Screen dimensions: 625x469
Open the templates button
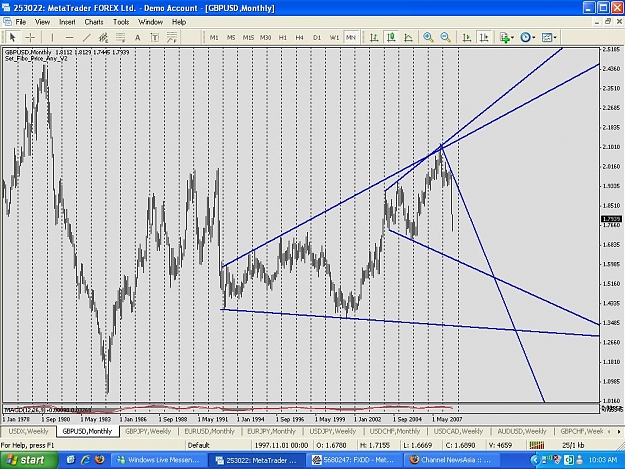[547, 37]
